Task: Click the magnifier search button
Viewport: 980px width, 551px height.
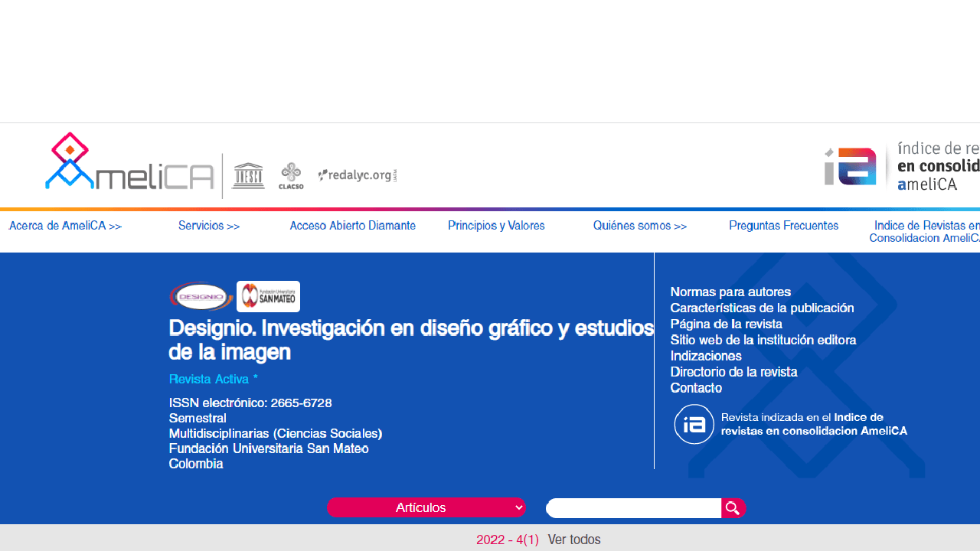Action: coord(733,508)
